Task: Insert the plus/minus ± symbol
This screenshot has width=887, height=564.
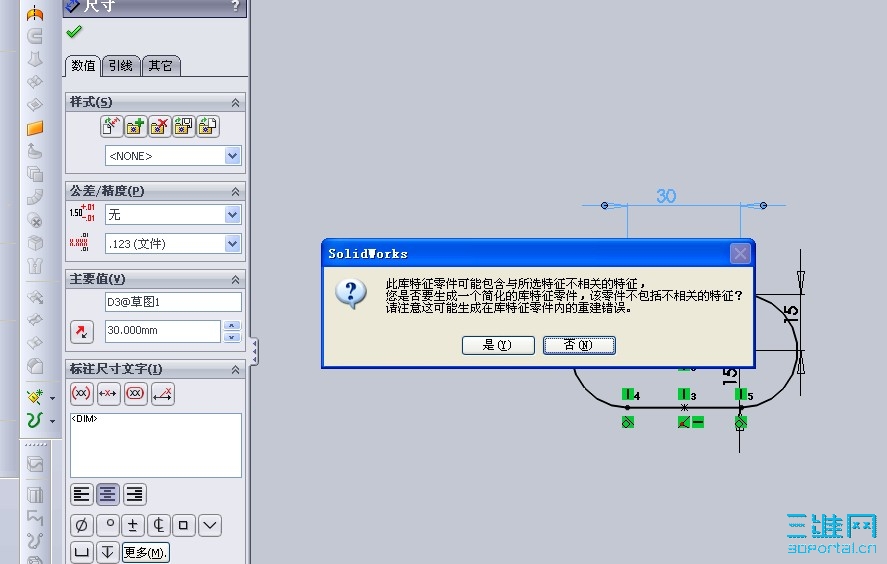Action: tap(133, 526)
